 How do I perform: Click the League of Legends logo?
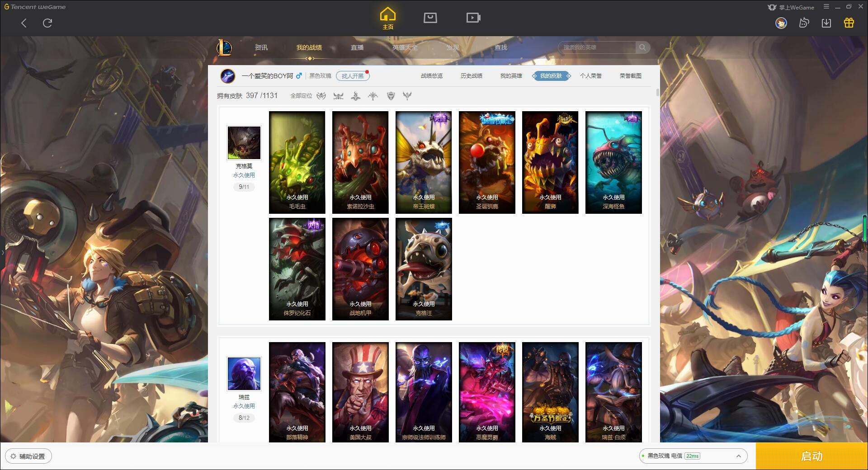point(224,47)
